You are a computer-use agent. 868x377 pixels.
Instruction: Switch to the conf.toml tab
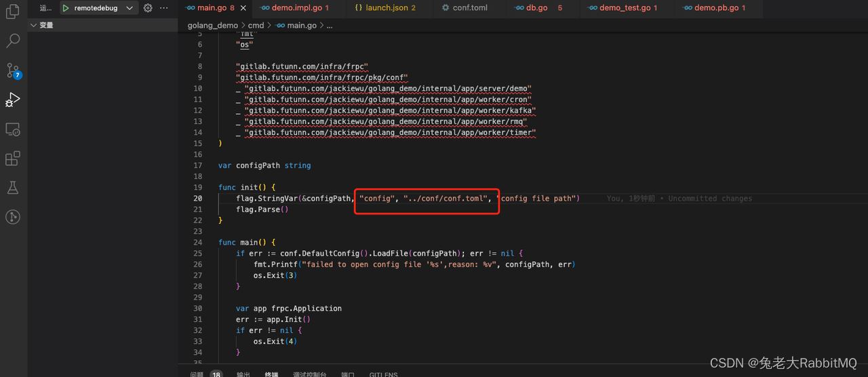tap(469, 8)
